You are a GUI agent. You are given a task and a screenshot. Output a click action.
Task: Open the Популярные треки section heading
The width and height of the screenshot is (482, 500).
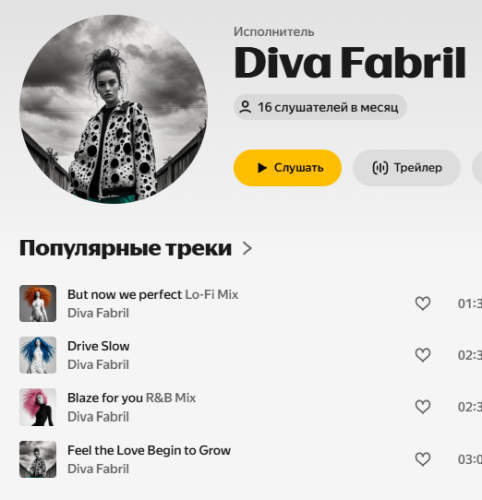click(125, 248)
